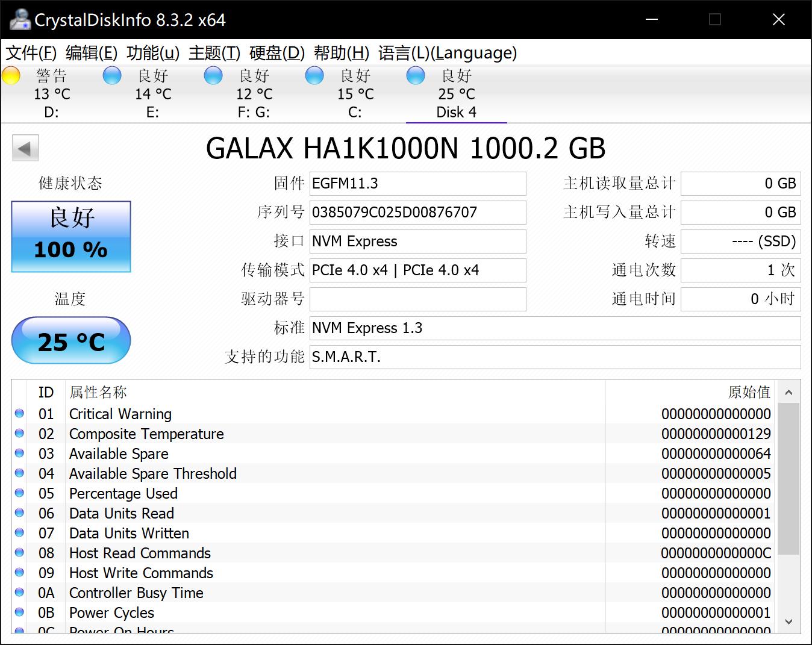
Task: Click the 25°C temperature display
Action: pos(70,340)
